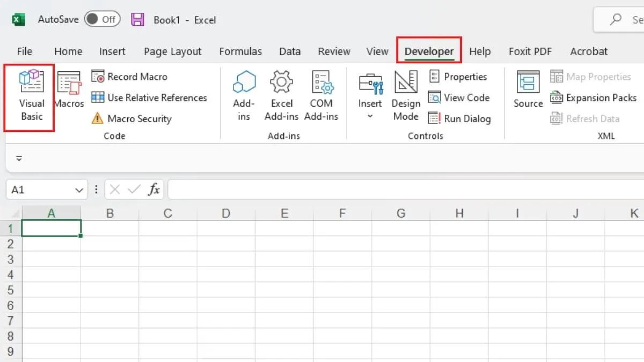Image resolution: width=644 pixels, height=362 pixels.
Task: Click the Save icon
Action: coord(138,19)
